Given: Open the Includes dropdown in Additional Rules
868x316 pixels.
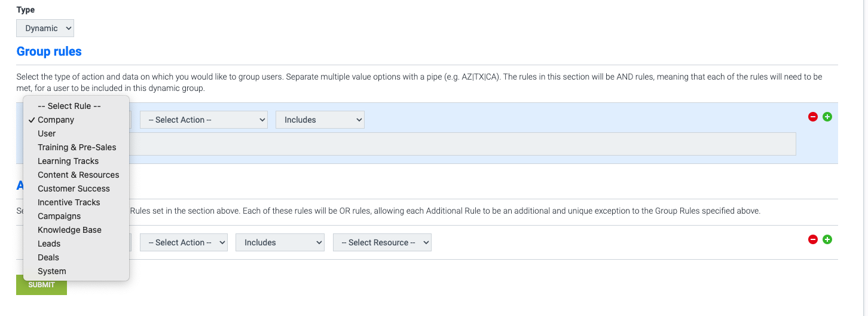Looking at the screenshot, I should (280, 242).
